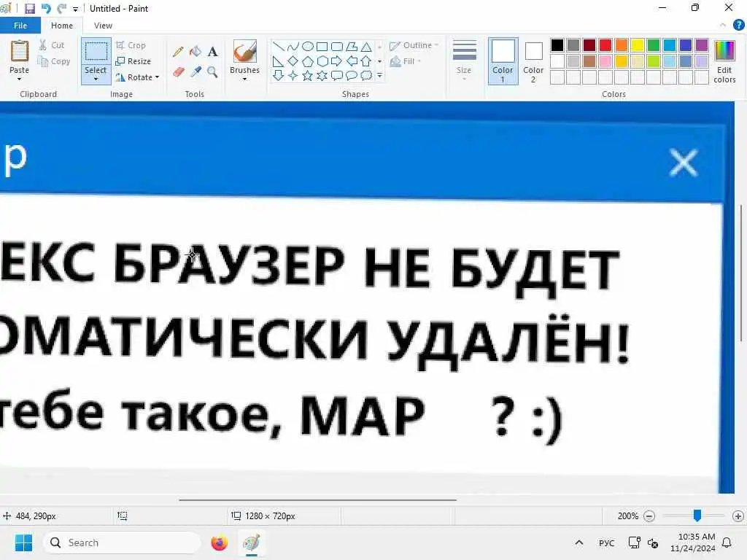Image resolution: width=747 pixels, height=560 pixels.
Task: Show hidden icons in system tray
Action: pyautogui.click(x=578, y=542)
